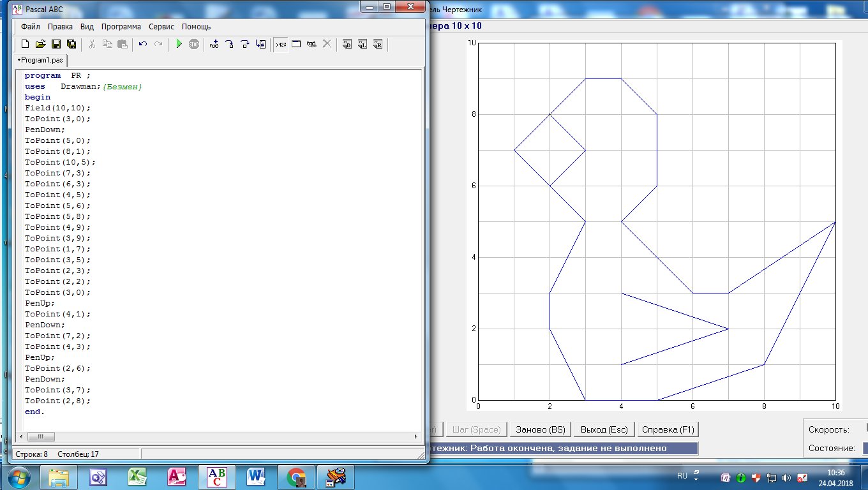
Task: Select the Program1.pas tab
Action: tap(40, 60)
